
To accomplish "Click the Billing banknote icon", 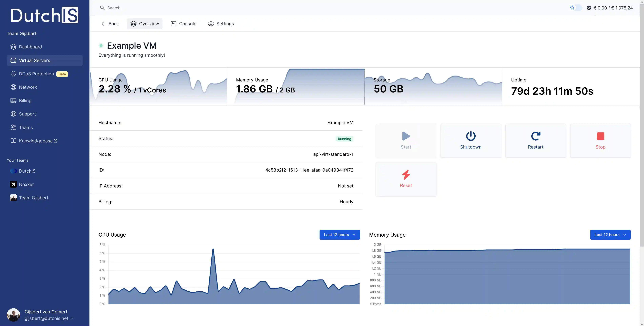I will click(x=13, y=100).
